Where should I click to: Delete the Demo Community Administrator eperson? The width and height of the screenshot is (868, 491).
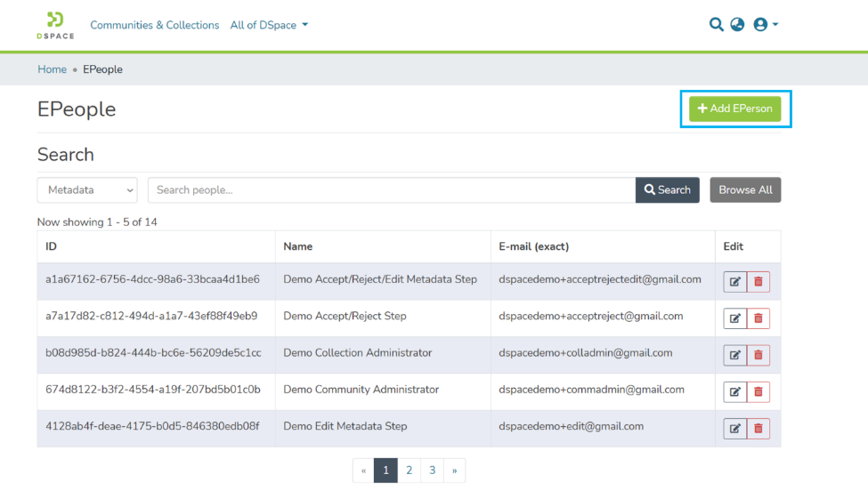tap(758, 391)
